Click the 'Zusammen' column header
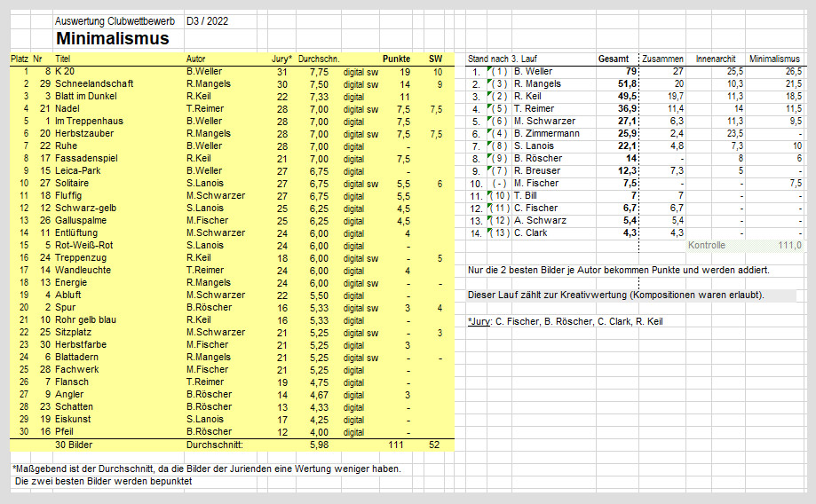Screen dimensions: 816x504 click(x=662, y=59)
